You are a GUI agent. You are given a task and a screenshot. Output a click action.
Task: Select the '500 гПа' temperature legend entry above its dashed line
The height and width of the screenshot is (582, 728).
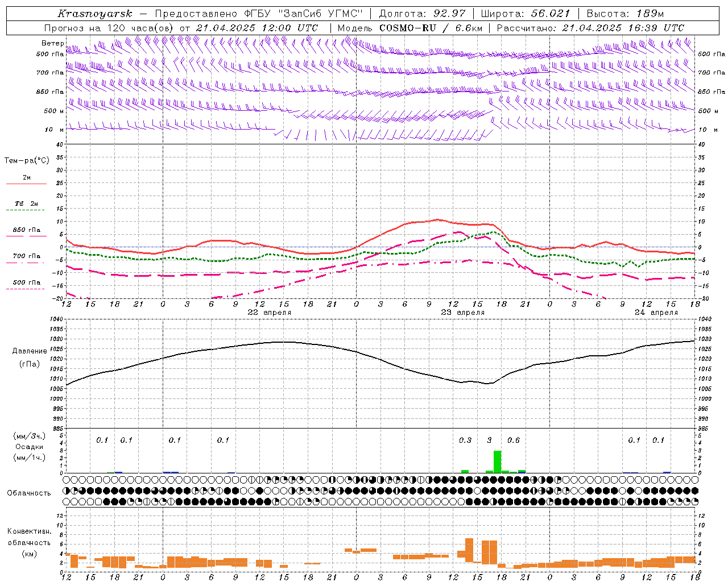coord(27,282)
